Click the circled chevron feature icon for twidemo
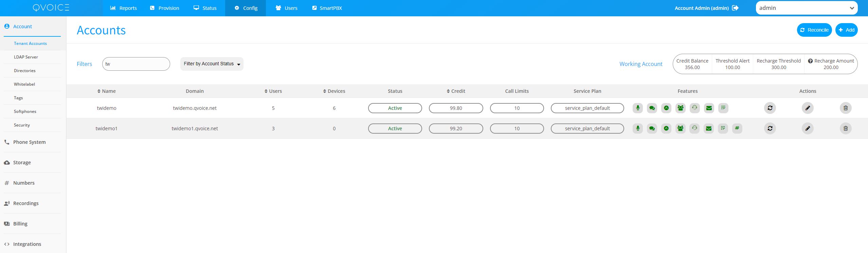Image resolution: width=868 pixels, height=253 pixels. (666, 108)
